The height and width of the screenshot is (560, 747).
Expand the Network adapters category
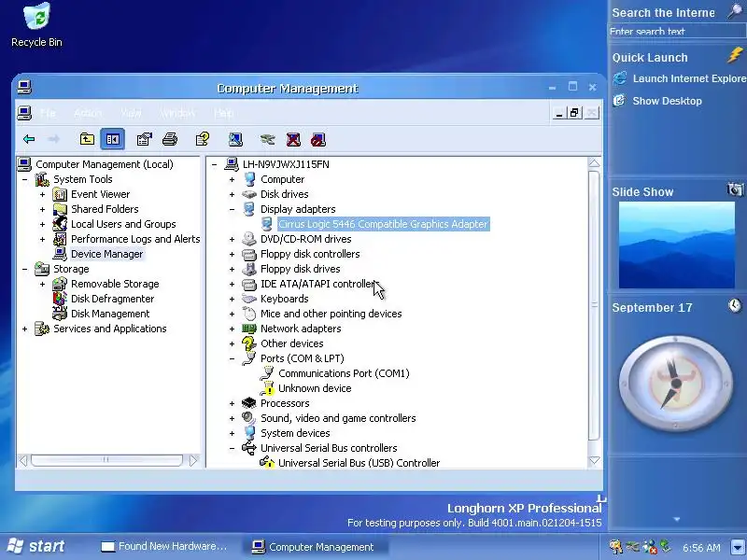pos(232,329)
